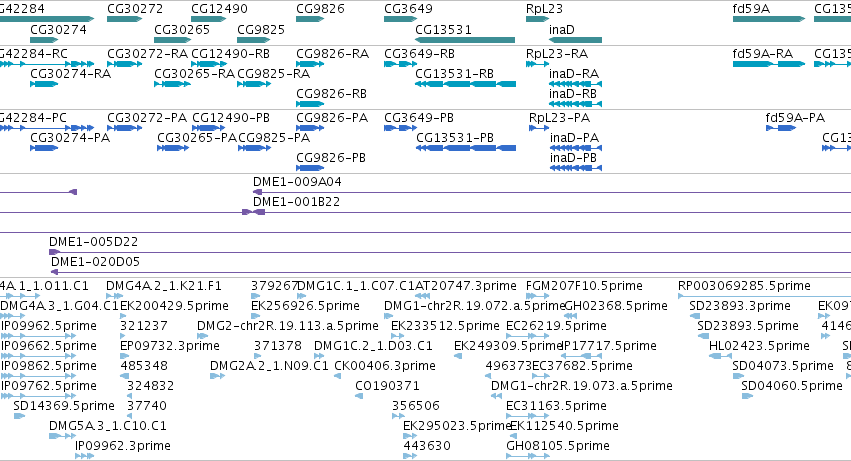Click EST EP09732.3prime
Screen dimensions: 851x461
coord(170,346)
